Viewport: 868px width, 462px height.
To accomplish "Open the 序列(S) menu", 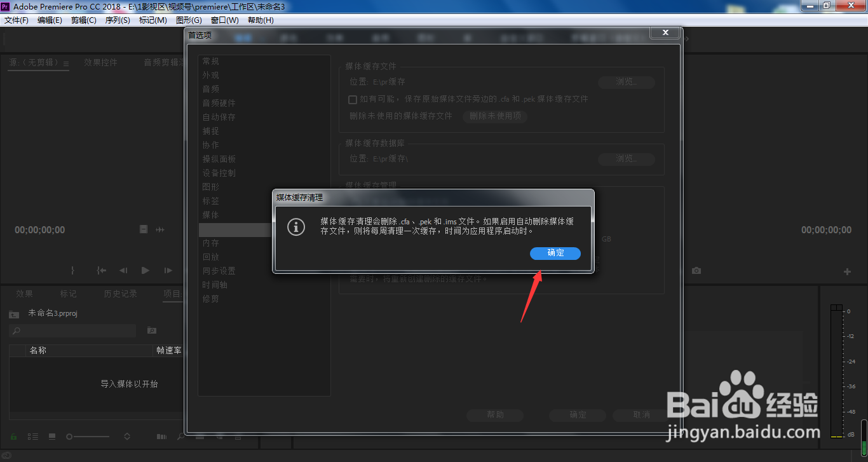I will (x=118, y=20).
